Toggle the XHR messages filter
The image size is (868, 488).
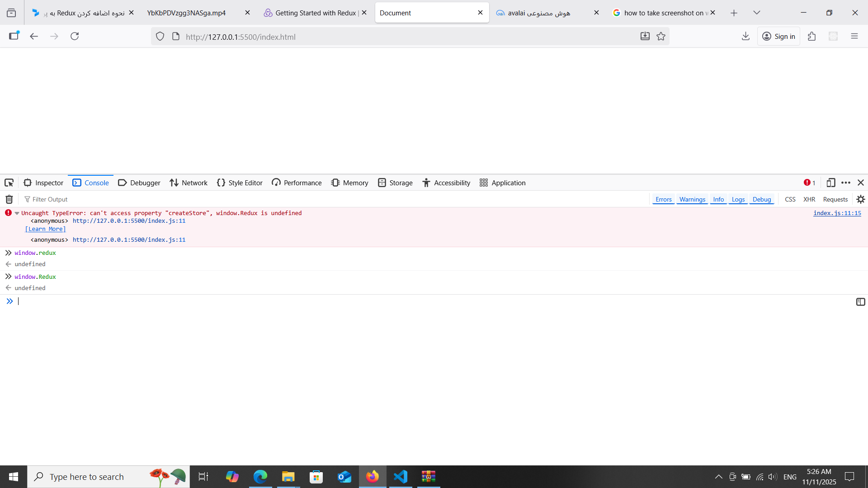click(809, 199)
